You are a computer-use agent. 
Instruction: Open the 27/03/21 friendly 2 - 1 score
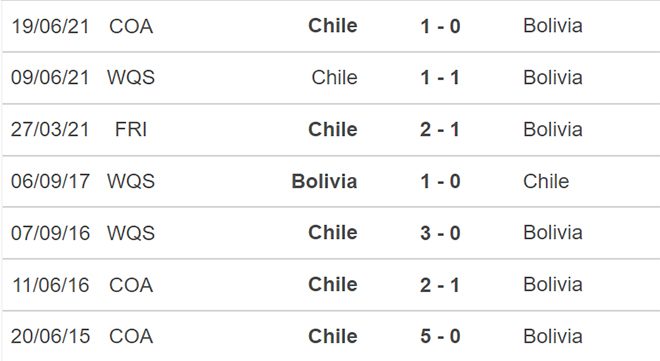pyautogui.click(x=439, y=130)
